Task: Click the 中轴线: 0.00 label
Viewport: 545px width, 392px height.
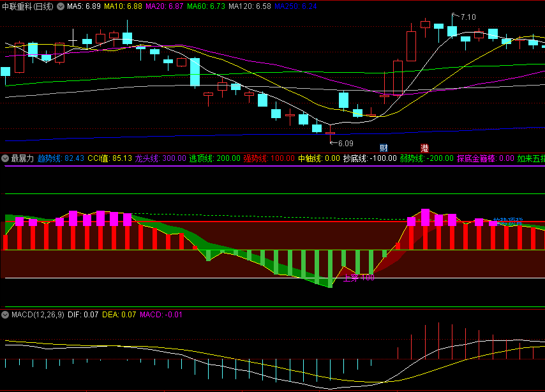Action: click(319, 158)
